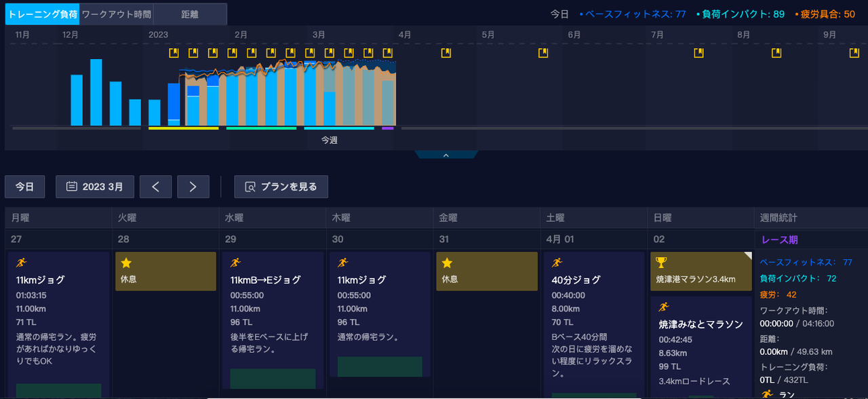Click the プランを見る button
Screen dimensions: 868x399
tap(281, 187)
